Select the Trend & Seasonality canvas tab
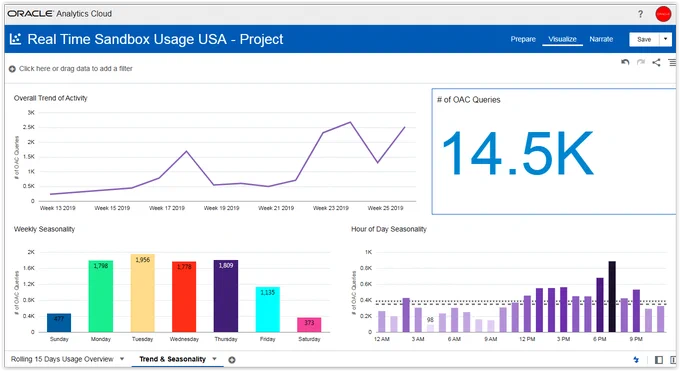Viewport: 680px width, 371px height. point(172,359)
